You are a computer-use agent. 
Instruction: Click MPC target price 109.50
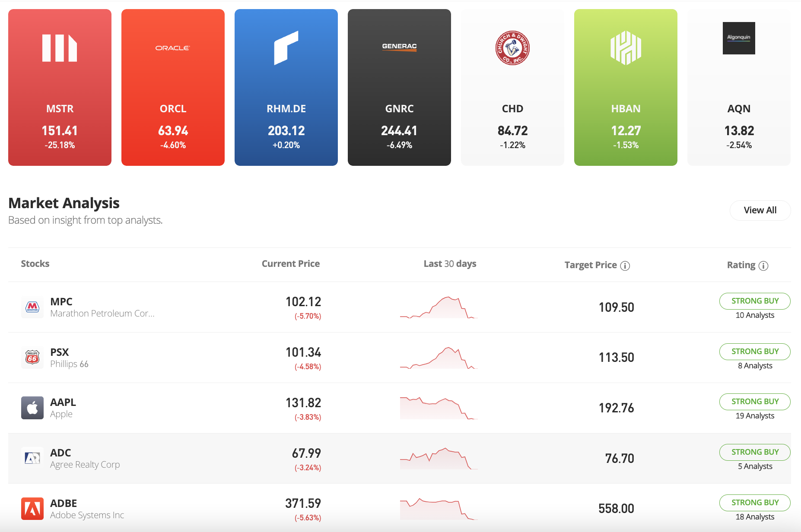pos(616,307)
